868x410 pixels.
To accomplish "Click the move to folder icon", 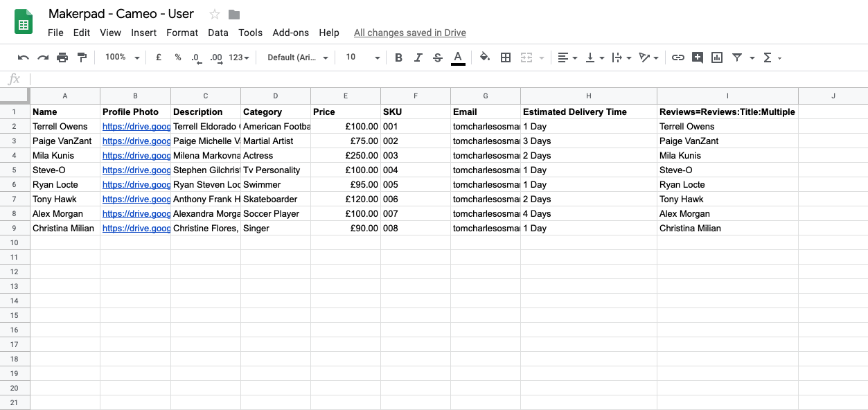I will click(x=234, y=15).
